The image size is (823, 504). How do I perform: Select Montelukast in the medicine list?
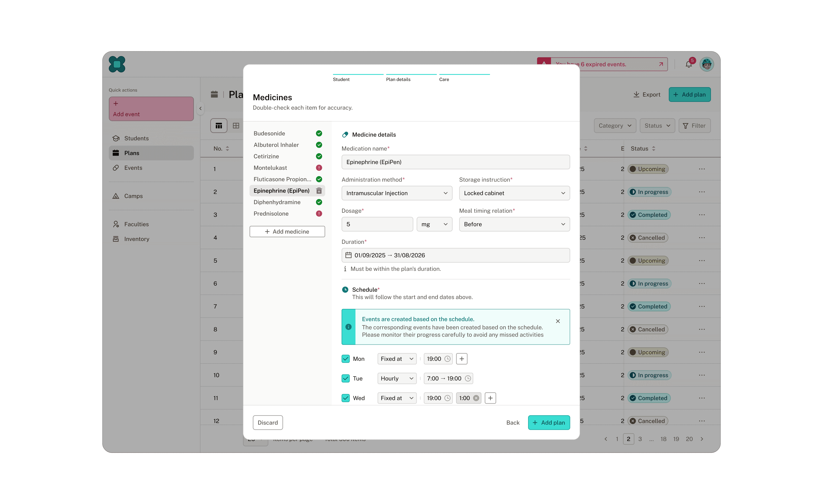(270, 168)
